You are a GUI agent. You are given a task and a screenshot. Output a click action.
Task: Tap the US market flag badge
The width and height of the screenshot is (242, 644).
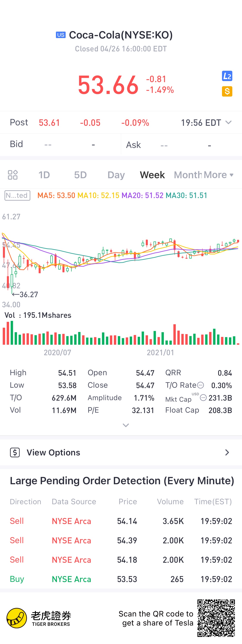(60, 35)
